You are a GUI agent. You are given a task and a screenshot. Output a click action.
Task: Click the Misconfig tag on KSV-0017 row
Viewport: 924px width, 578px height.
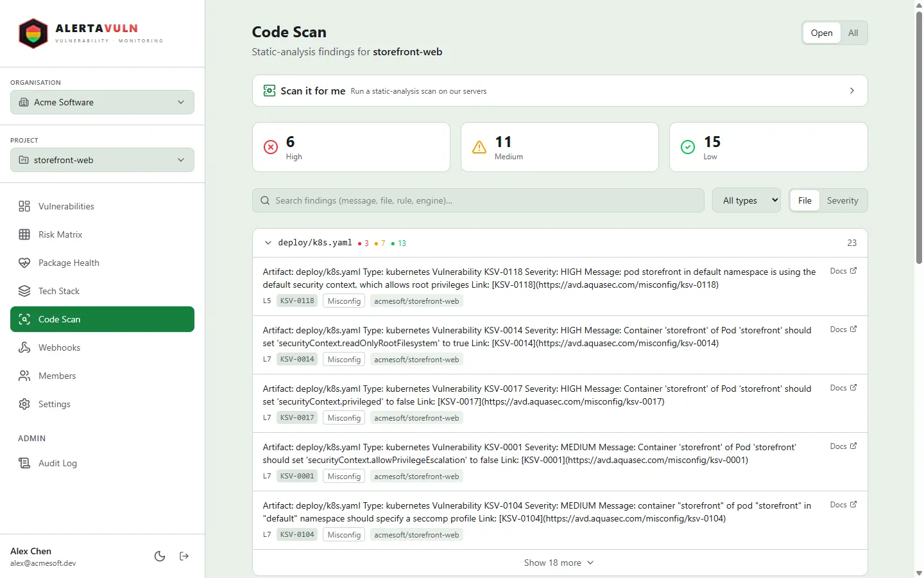[x=344, y=417]
